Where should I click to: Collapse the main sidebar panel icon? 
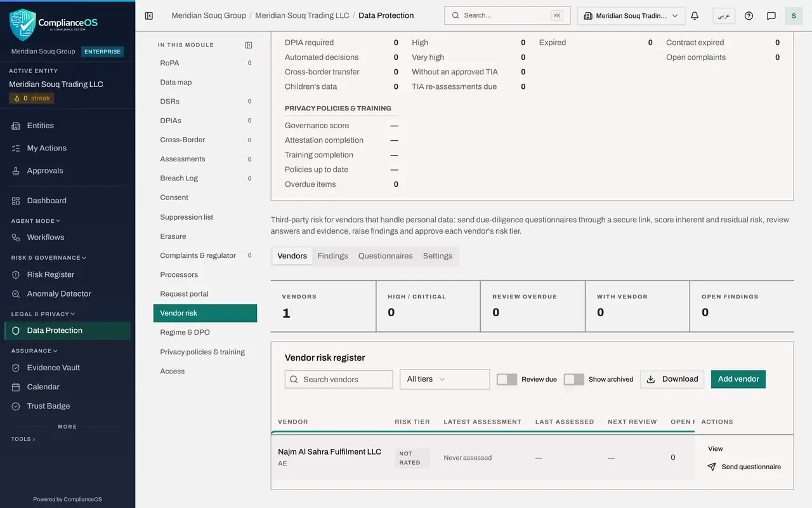pyautogui.click(x=149, y=16)
